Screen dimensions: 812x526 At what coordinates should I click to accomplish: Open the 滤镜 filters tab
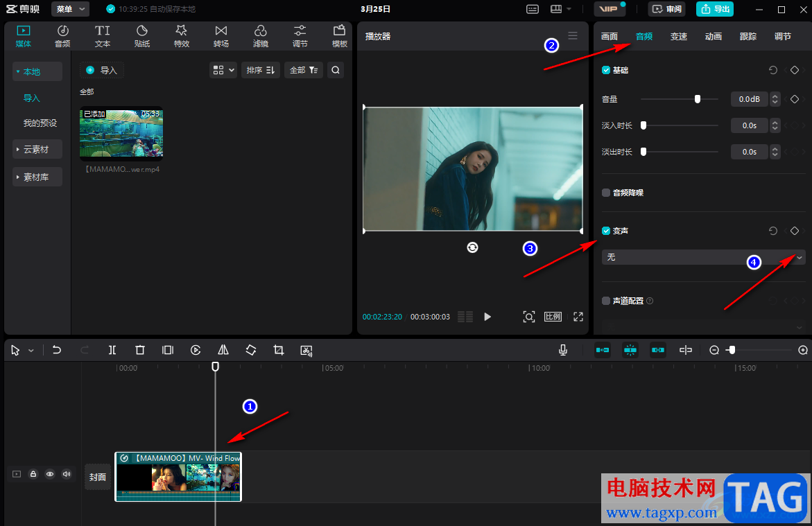261,36
